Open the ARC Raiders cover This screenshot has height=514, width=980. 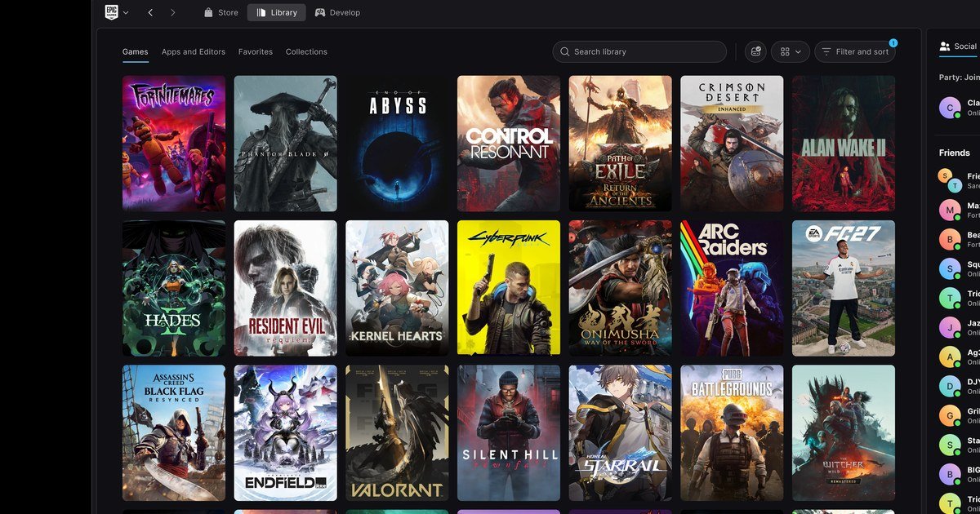pyautogui.click(x=732, y=288)
